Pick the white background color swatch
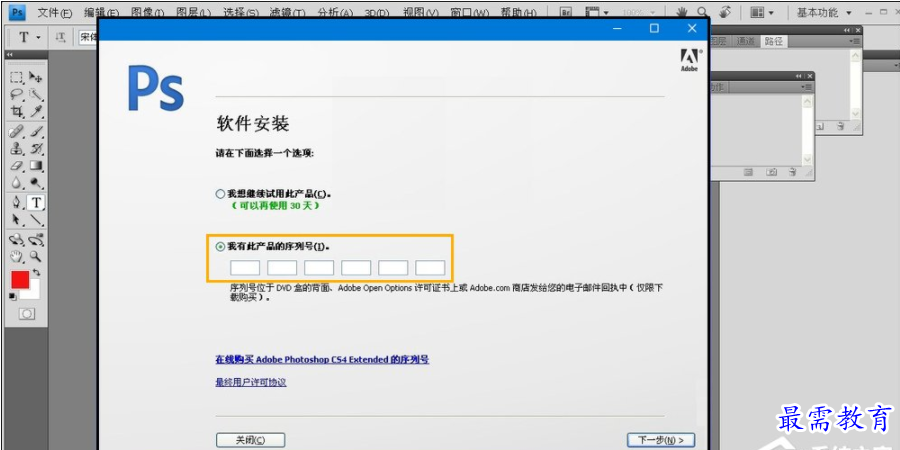 pos(34,293)
